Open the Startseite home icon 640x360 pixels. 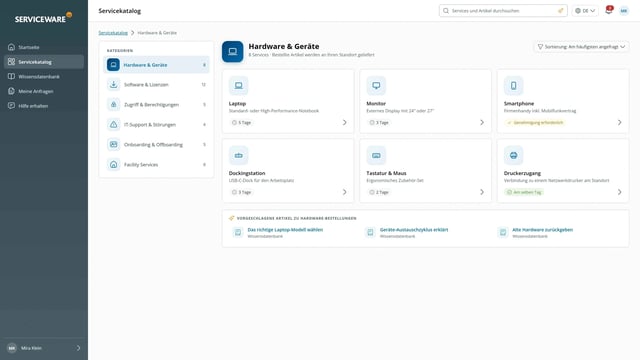(x=11, y=47)
